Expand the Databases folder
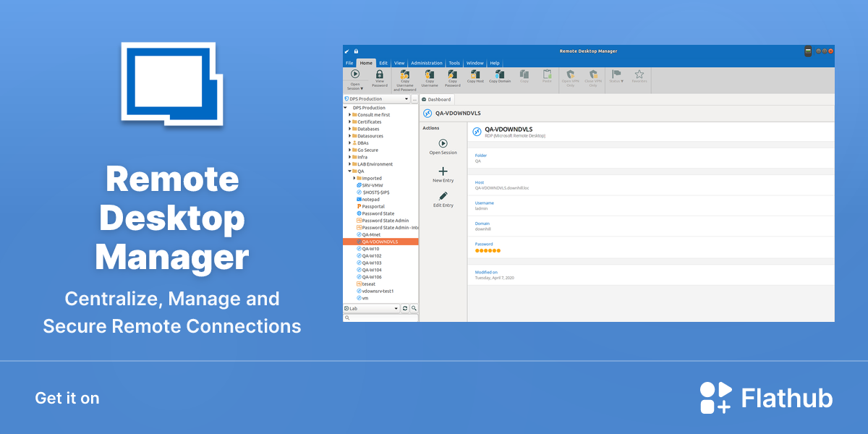 pyautogui.click(x=350, y=129)
